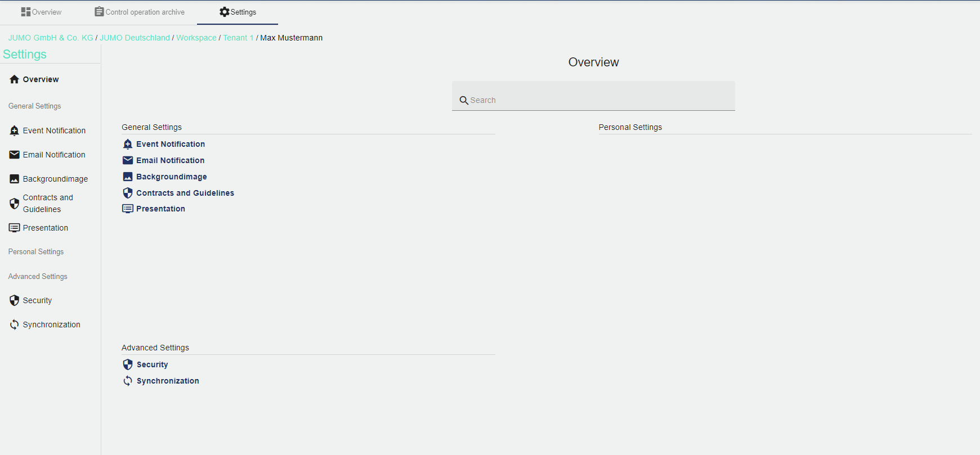Open Backgroundimage from the main General Settings list
Screen dimensions: 980x455
click(171, 177)
